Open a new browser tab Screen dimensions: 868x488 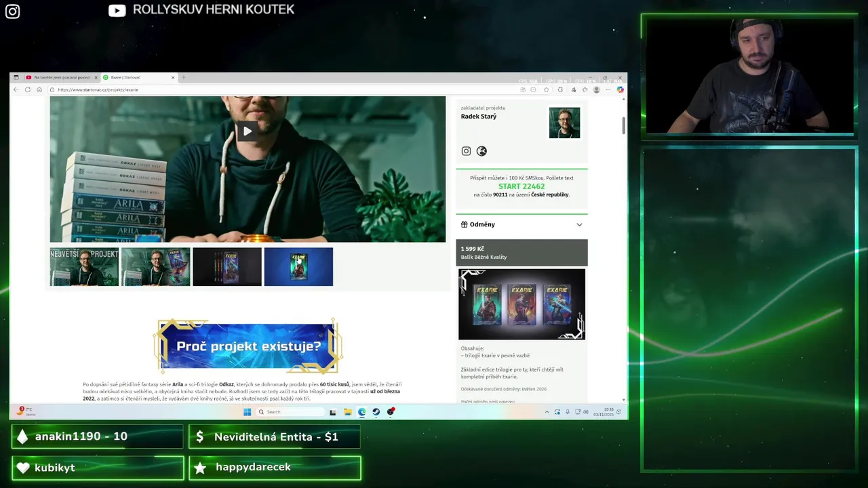pos(183,77)
